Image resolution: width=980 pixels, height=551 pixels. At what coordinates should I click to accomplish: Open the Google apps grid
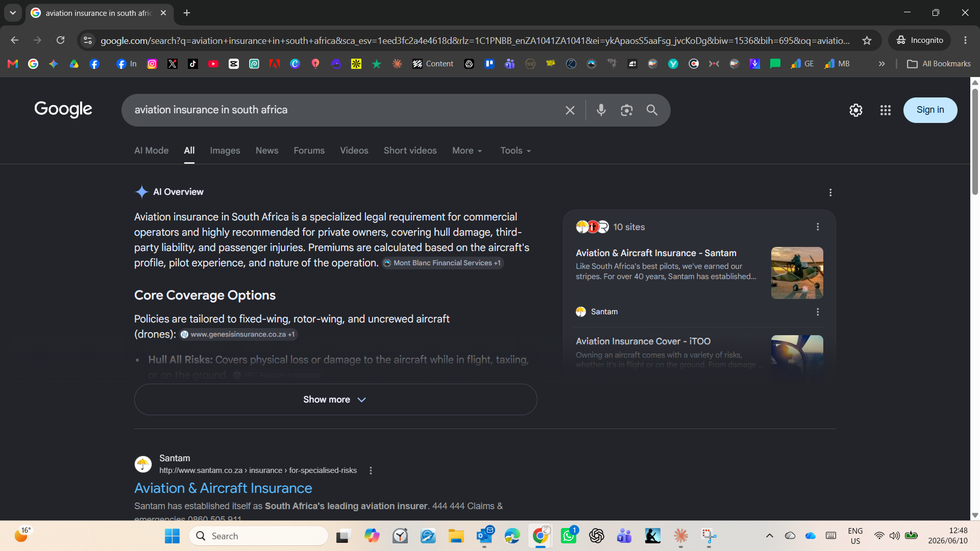886,110
